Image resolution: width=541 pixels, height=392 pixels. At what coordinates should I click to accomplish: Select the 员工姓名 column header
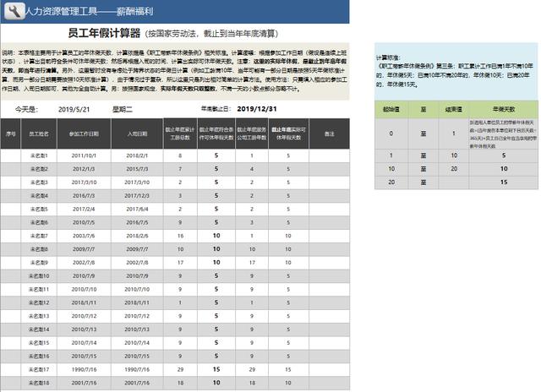click(x=40, y=133)
